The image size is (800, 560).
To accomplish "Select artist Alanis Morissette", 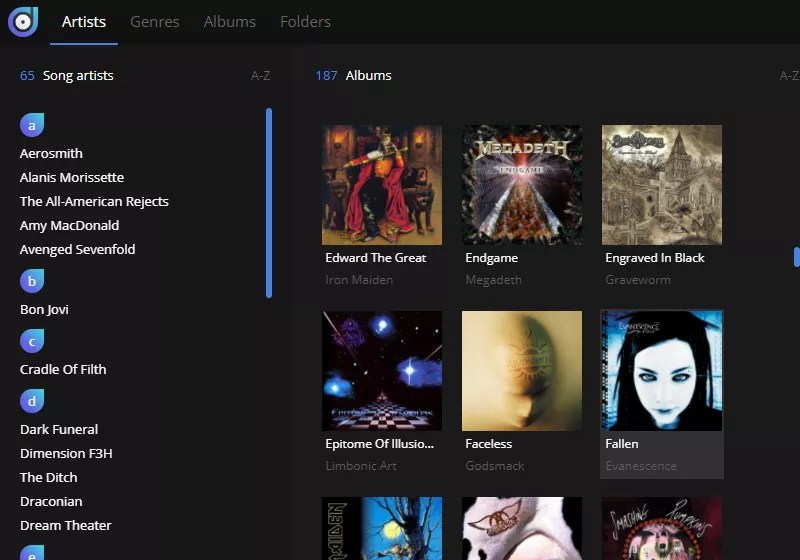I will click(x=72, y=177).
